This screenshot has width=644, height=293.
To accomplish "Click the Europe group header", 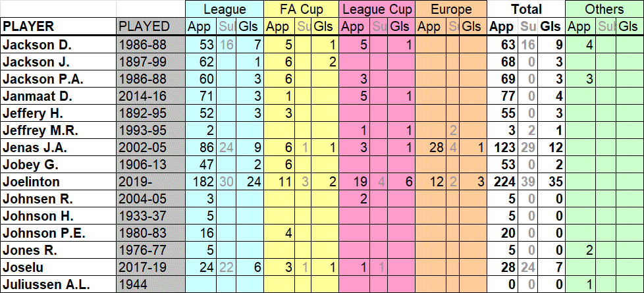I will click(451, 9).
